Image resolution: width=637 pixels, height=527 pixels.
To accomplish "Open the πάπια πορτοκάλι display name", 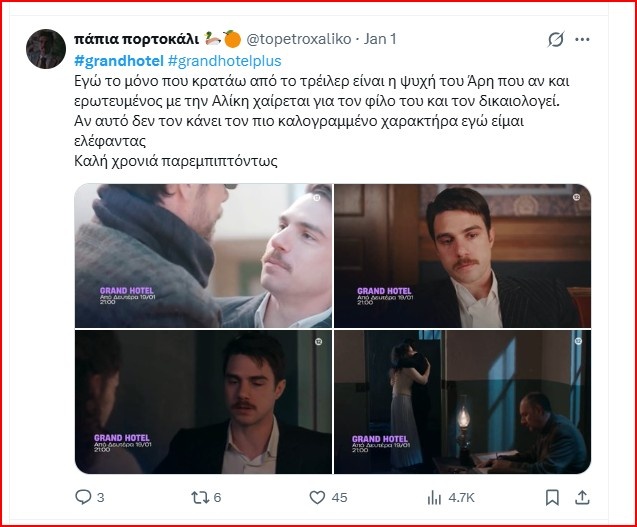I will pyautogui.click(x=136, y=39).
